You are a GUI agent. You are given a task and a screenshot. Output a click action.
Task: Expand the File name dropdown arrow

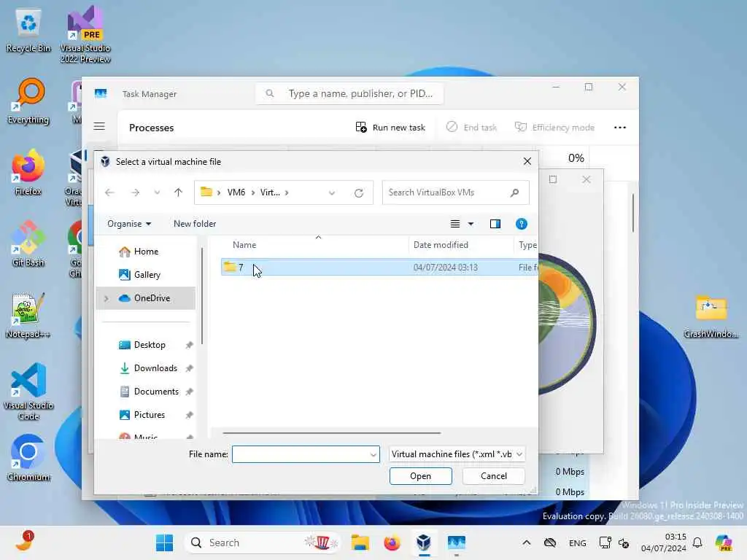point(373,455)
